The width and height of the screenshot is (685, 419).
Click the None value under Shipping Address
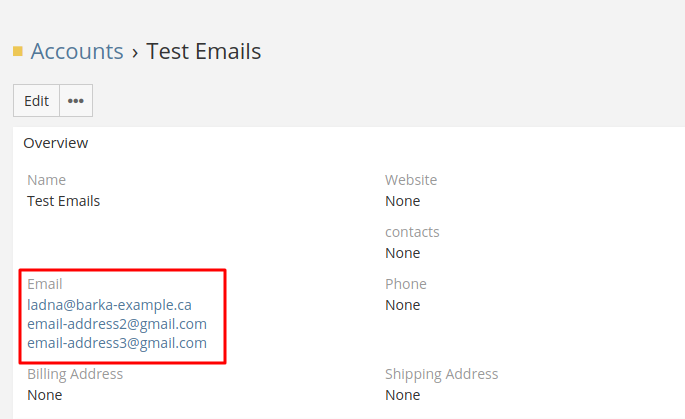(x=402, y=395)
